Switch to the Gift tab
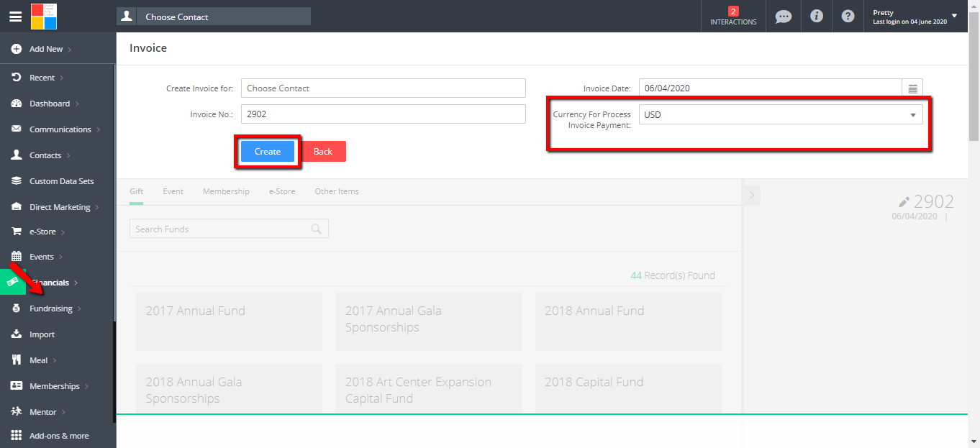Image resolution: width=980 pixels, height=448 pixels. (x=136, y=191)
